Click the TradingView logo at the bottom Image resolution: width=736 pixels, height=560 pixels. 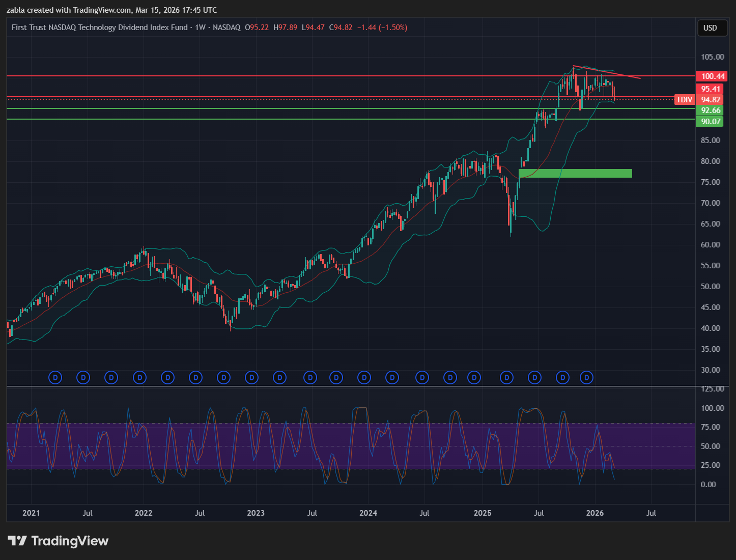tap(58, 541)
